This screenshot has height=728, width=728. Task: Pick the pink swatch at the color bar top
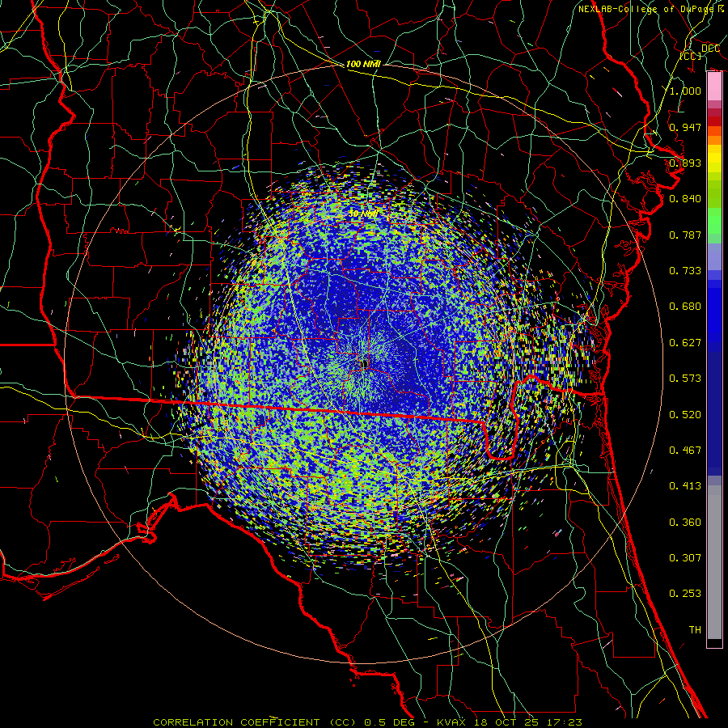(x=714, y=87)
